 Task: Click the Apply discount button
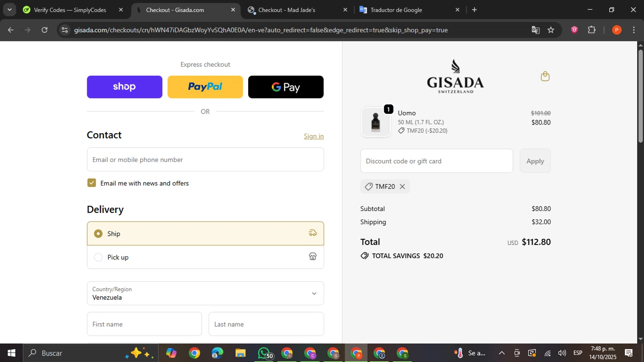(x=535, y=161)
